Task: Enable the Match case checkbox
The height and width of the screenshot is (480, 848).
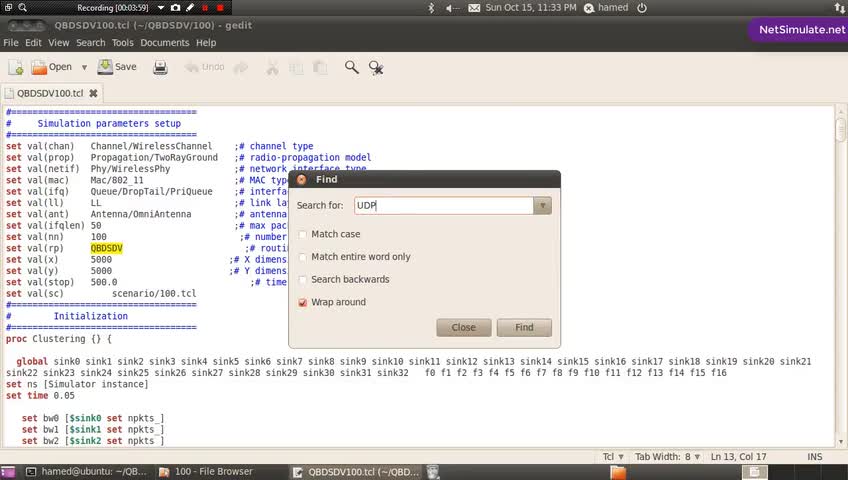Action: [x=303, y=234]
